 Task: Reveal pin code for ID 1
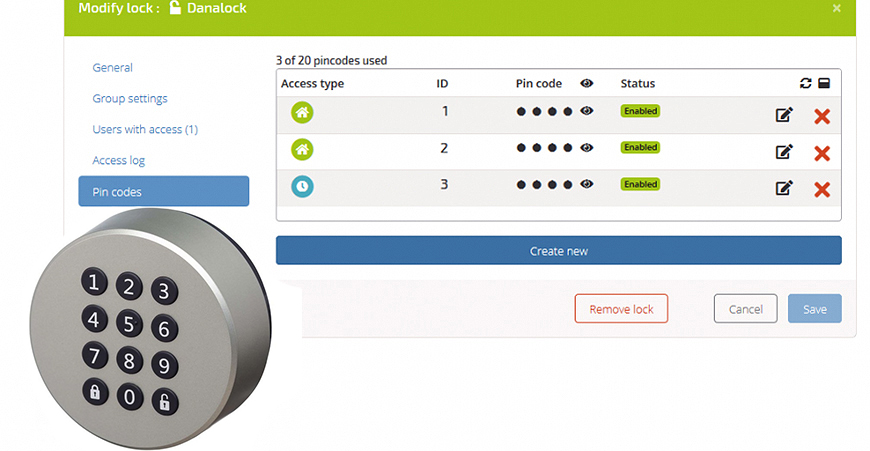click(587, 111)
